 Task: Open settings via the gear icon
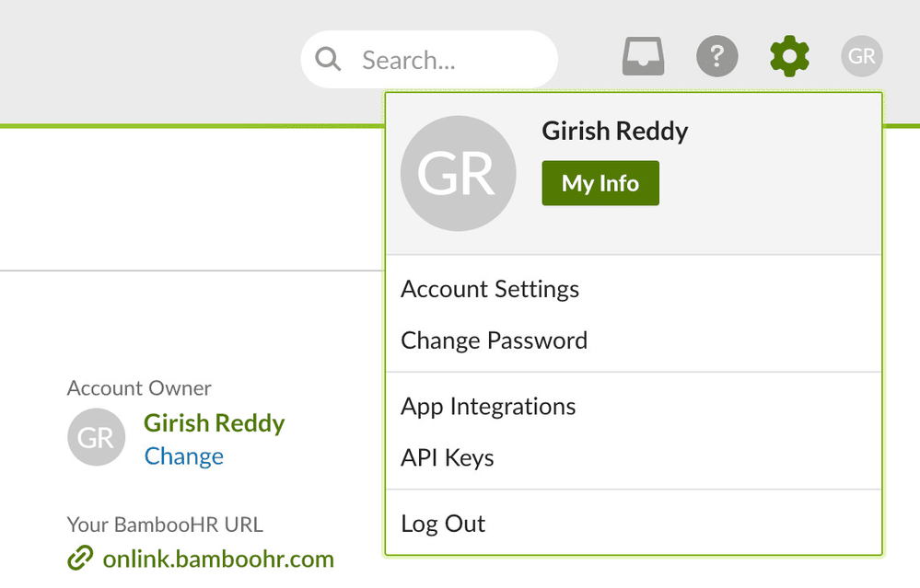tap(789, 56)
